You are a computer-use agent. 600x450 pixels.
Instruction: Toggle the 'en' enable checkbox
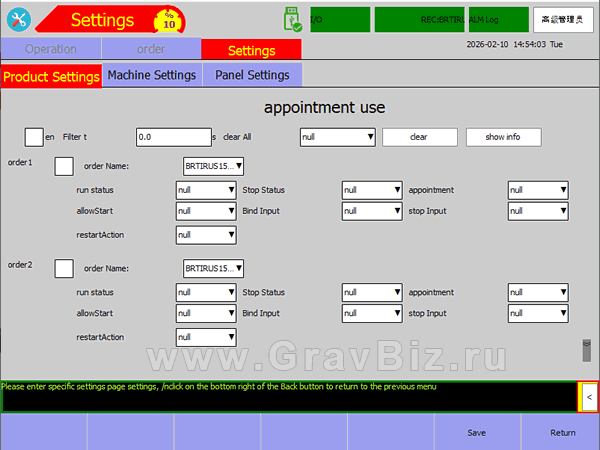[x=34, y=137]
